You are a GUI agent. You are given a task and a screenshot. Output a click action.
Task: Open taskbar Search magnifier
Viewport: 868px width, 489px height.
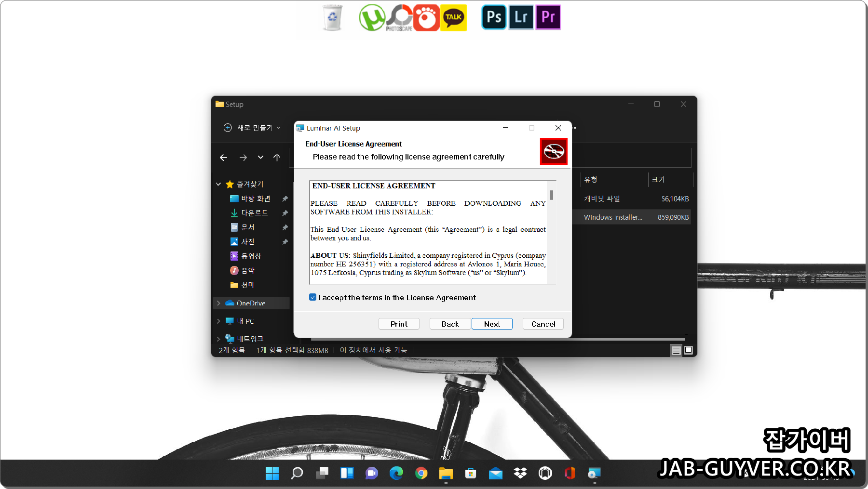tap(297, 474)
